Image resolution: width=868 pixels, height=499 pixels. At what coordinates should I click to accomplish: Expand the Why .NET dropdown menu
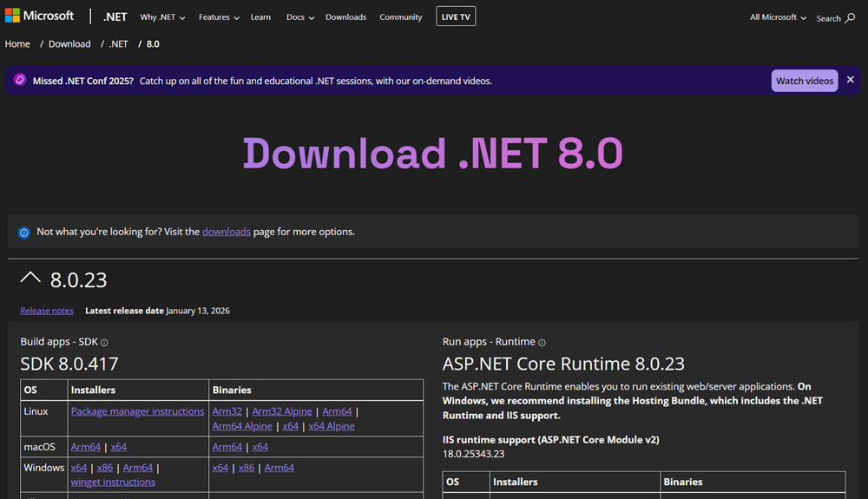click(x=162, y=17)
